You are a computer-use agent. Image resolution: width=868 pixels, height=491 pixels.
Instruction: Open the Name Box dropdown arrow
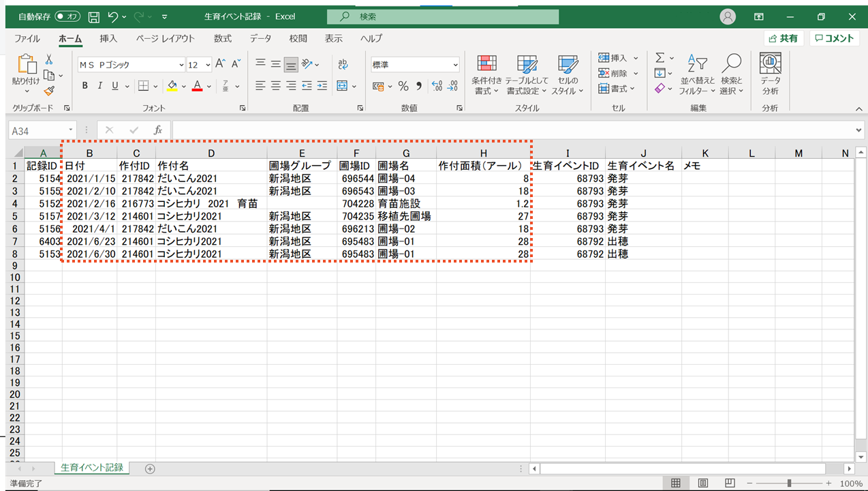[71, 130]
